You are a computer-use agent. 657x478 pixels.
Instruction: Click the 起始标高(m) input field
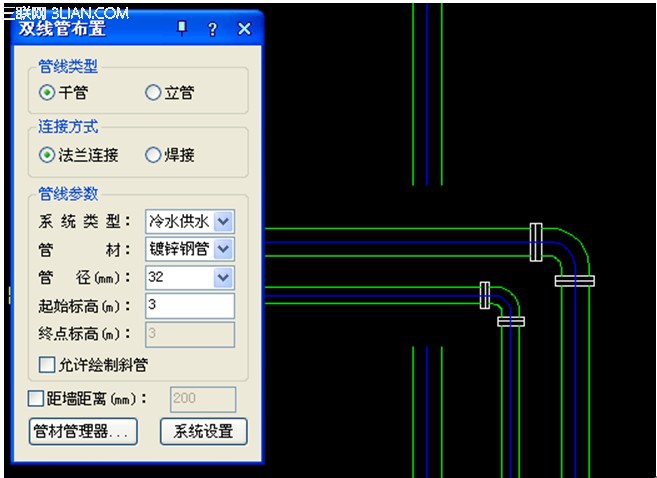[x=190, y=305]
